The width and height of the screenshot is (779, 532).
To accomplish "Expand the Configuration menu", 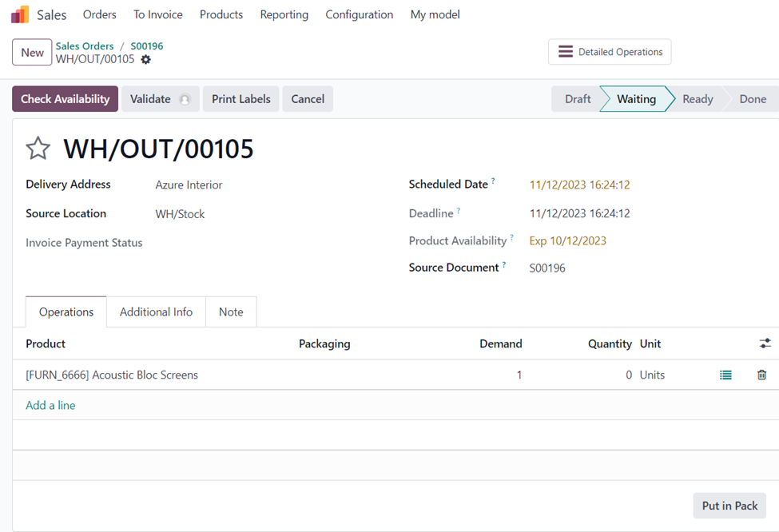I will tap(359, 14).
